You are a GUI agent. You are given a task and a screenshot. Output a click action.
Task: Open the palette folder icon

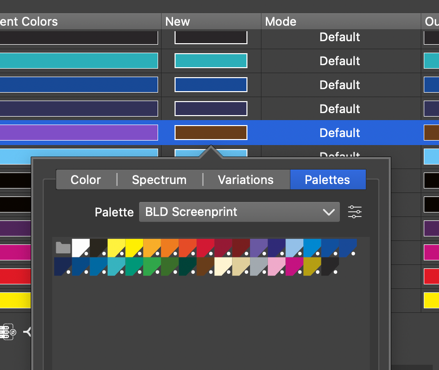(63, 247)
